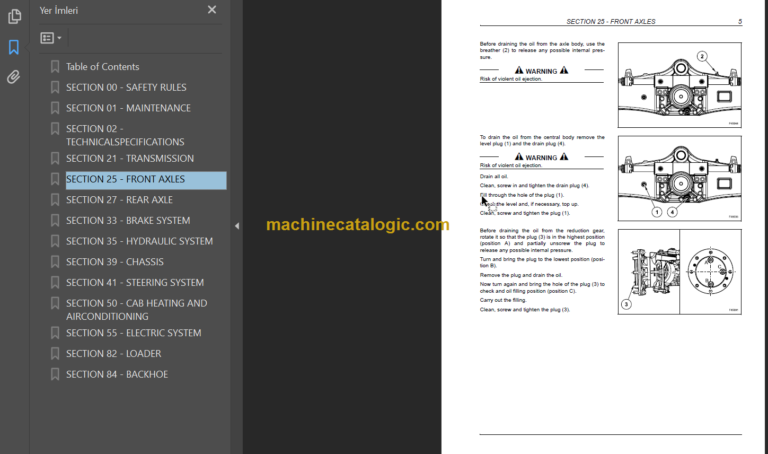This screenshot has width=768, height=454.
Task: Click bookmark icon beside SECTION 55 - ELECTRIC SYSTEM
Action: point(55,333)
